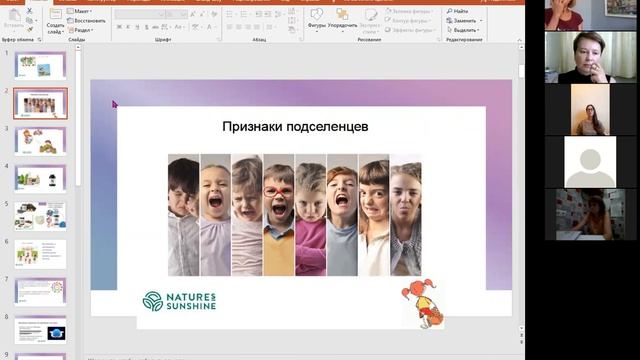Toggle strikethrough (abc) formatting
The height and width of the screenshot is (360, 640).
156,27
